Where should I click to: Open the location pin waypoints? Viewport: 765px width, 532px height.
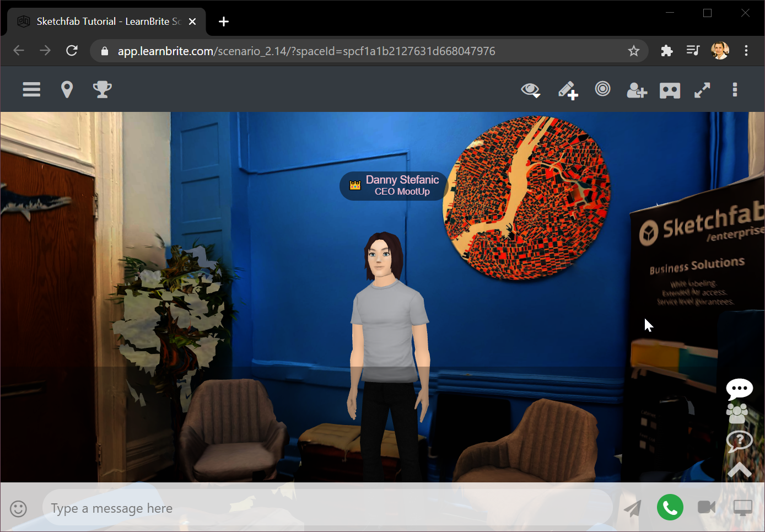(67, 89)
